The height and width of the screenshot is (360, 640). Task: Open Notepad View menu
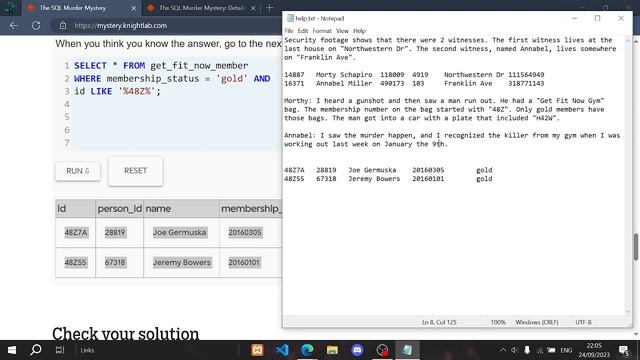tap(342, 31)
